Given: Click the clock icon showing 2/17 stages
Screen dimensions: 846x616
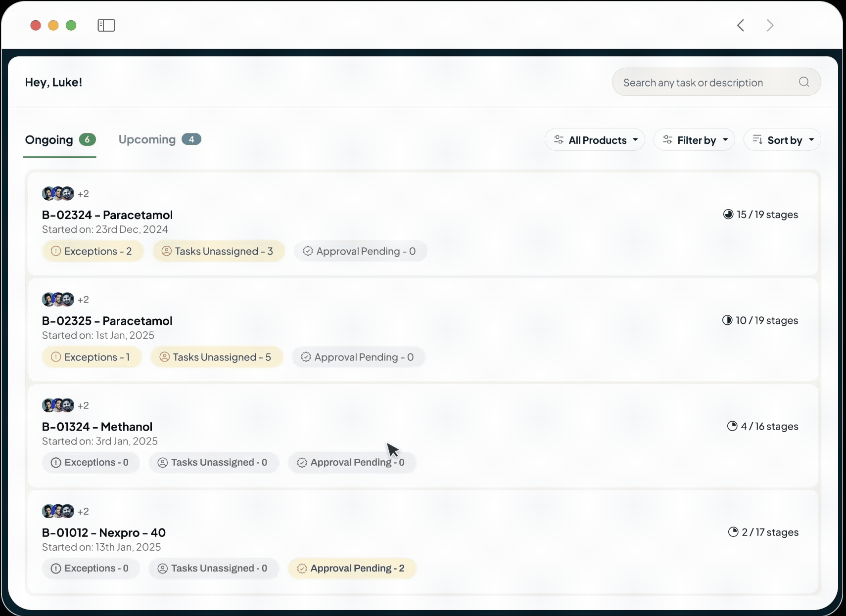Looking at the screenshot, I should pos(732,532).
